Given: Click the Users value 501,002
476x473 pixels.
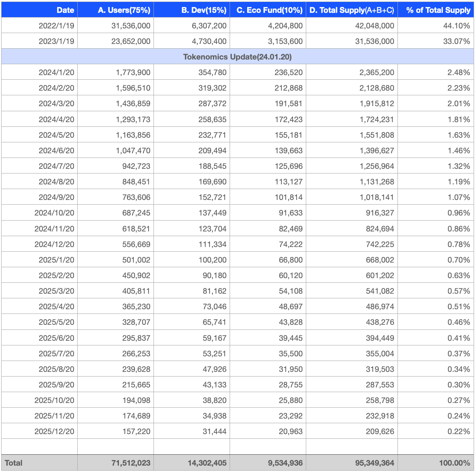Looking at the screenshot, I should click(x=136, y=260).
